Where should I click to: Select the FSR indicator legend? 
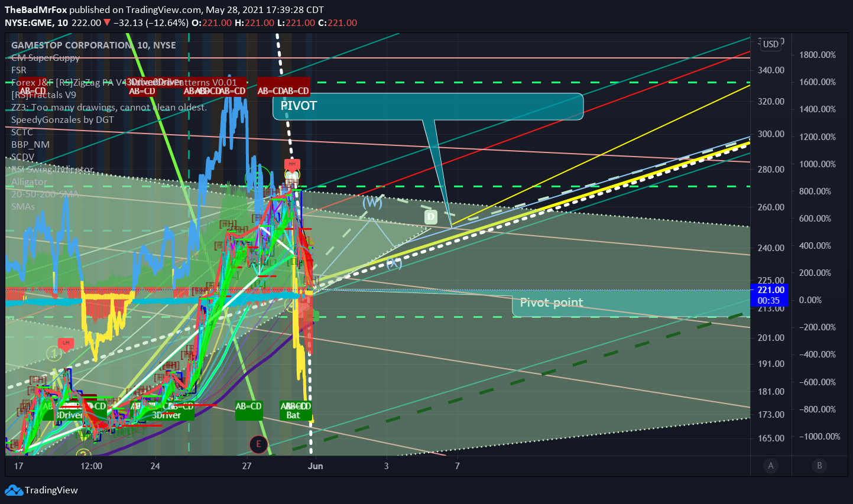tap(19, 70)
